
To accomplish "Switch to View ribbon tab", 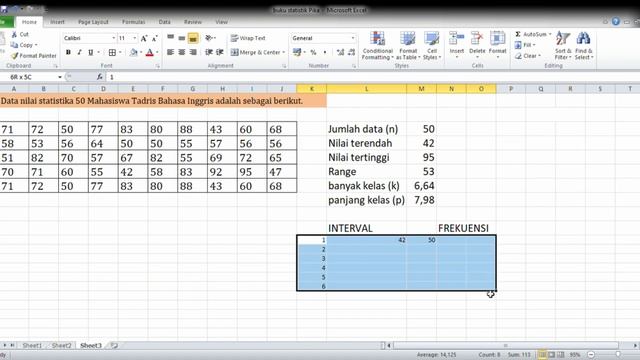I will click(x=221, y=22).
